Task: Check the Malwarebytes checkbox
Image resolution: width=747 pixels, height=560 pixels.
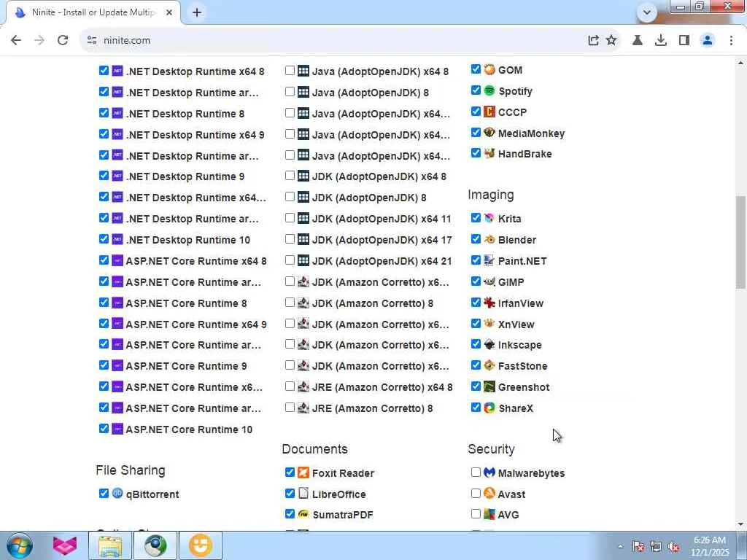Action: 476,472
